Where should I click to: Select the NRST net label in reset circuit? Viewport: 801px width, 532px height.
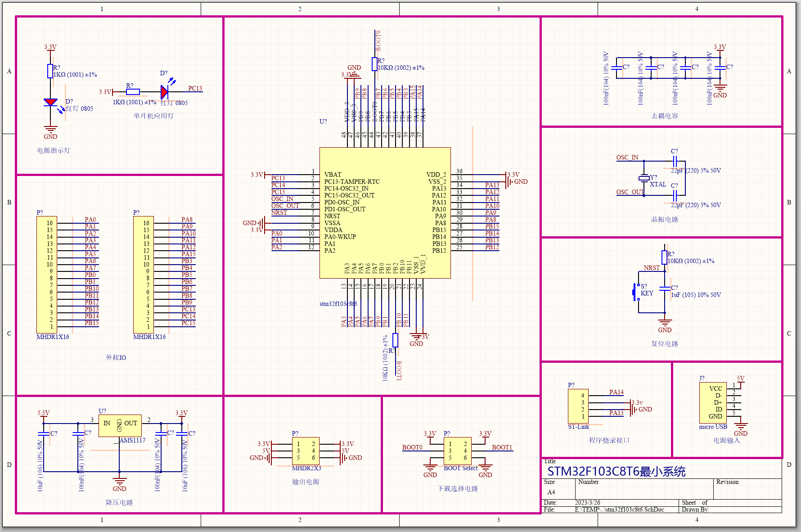(652, 268)
